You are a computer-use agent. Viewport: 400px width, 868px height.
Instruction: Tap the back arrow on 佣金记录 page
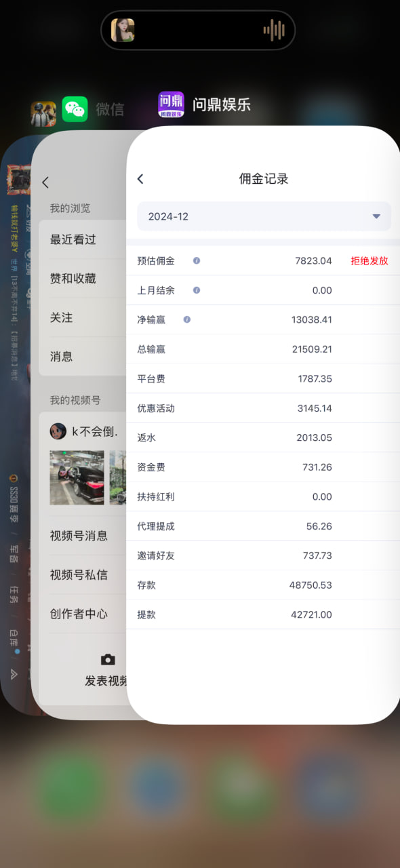[x=140, y=179]
